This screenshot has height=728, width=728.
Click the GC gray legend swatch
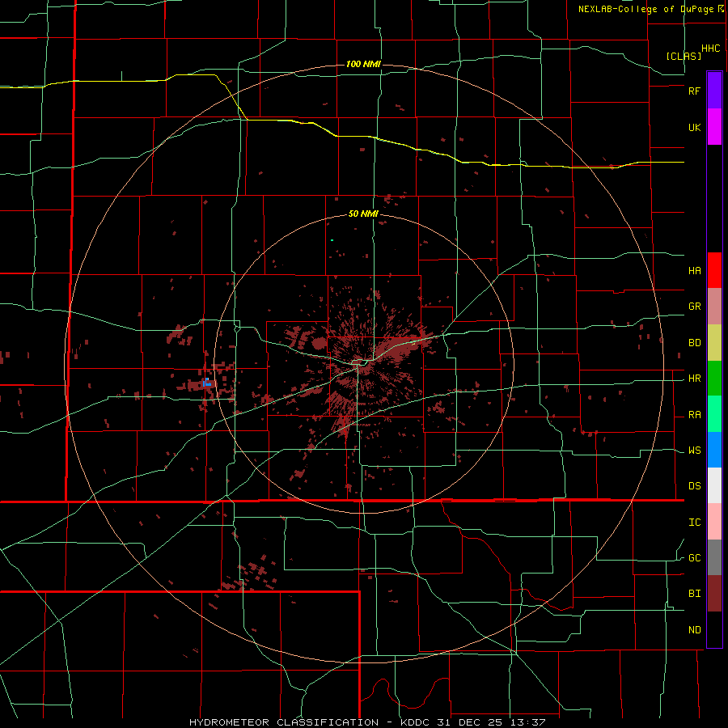714,557
